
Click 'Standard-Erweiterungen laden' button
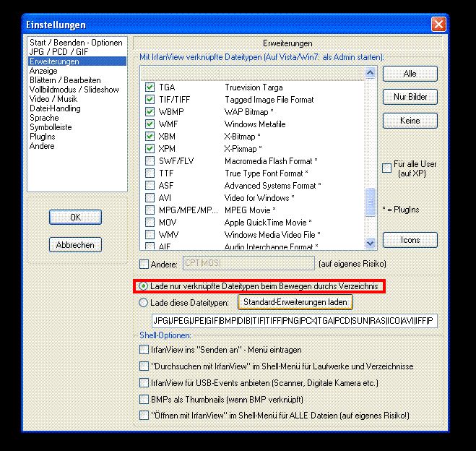(x=295, y=302)
